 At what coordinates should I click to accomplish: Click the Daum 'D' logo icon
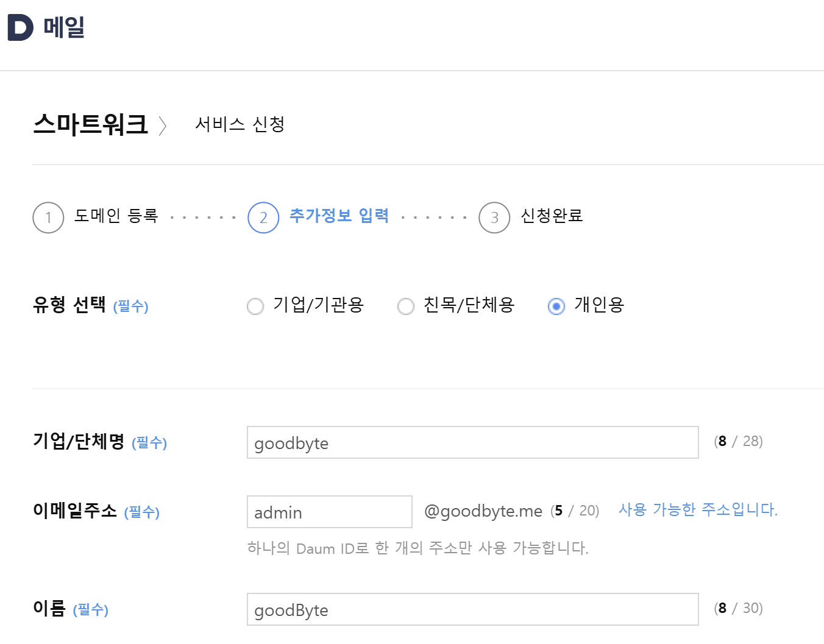coord(19,26)
